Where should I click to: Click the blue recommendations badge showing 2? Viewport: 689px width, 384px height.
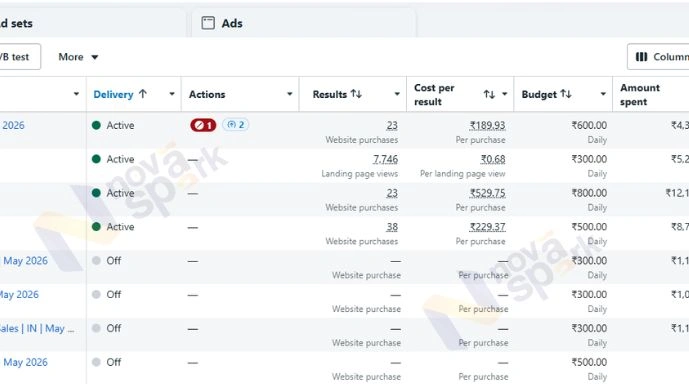coord(236,125)
